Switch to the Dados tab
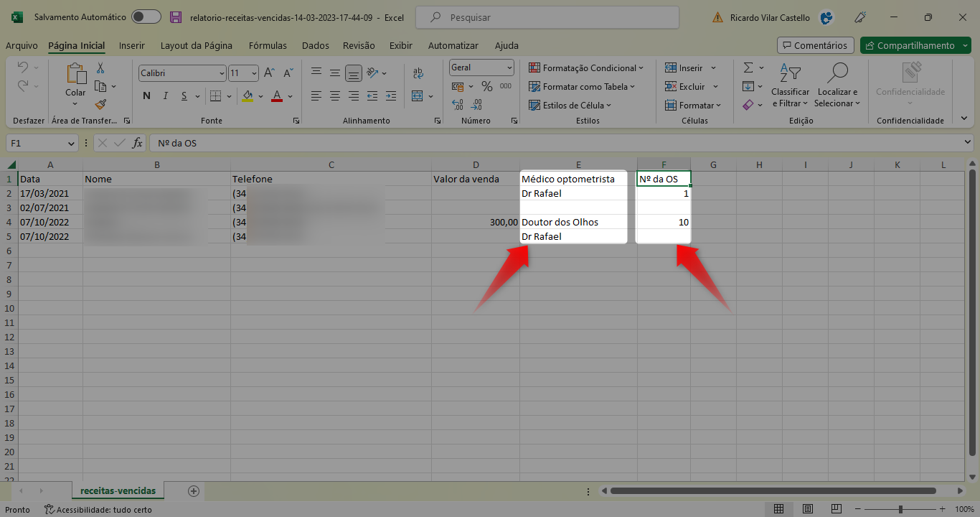 point(316,45)
